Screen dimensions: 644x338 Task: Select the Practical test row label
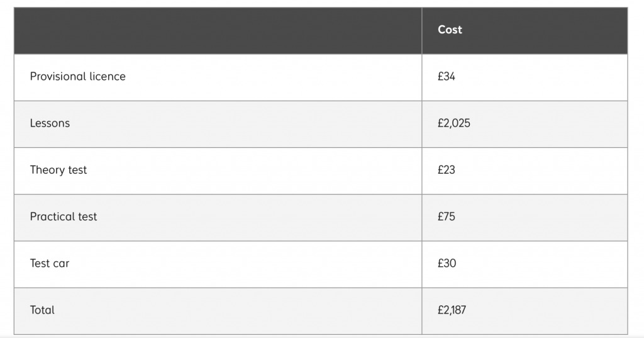(x=64, y=217)
